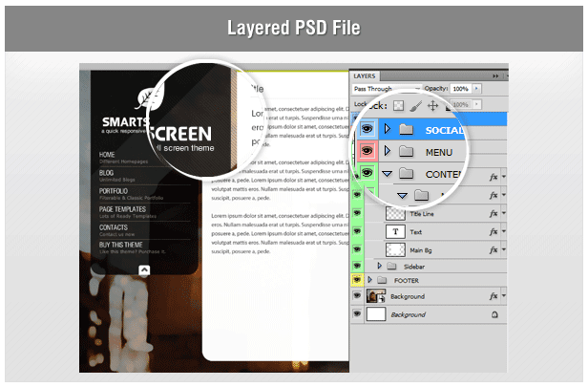Open the Fill slider arrow
This screenshot has width=588, height=387.
(x=476, y=104)
